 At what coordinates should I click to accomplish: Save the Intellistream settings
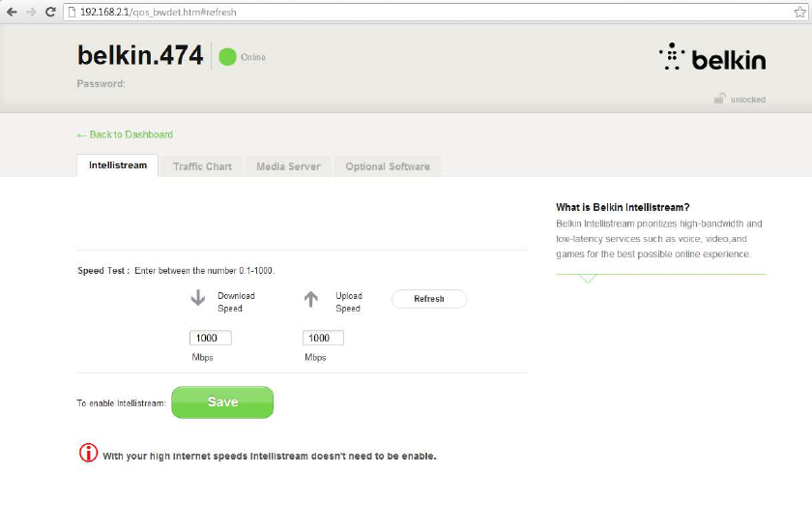click(x=222, y=402)
